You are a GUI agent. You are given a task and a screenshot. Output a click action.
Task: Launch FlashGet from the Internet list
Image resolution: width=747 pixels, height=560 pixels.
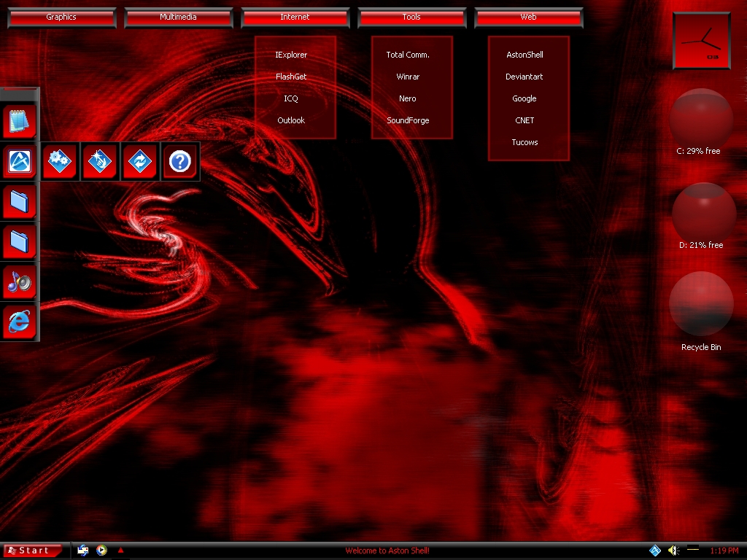[291, 77]
